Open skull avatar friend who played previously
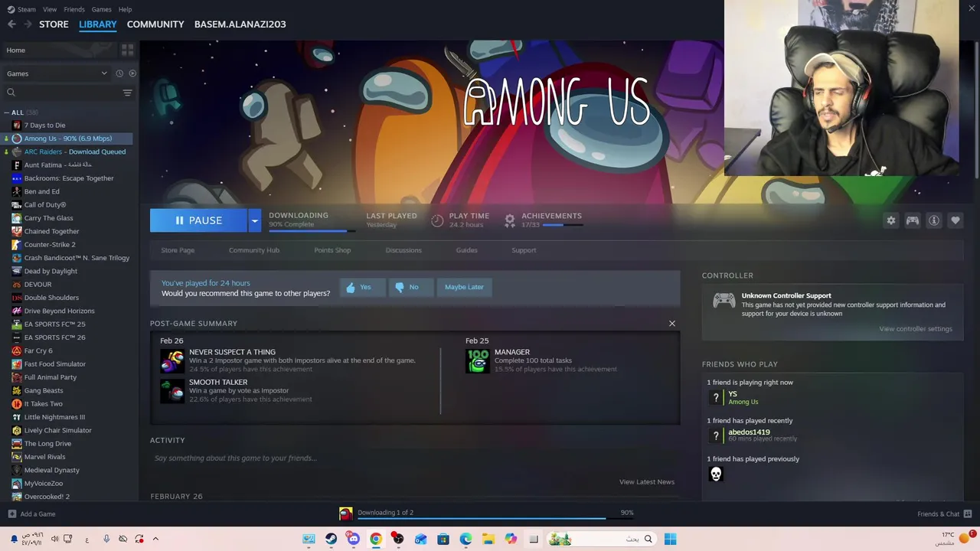 [716, 474]
